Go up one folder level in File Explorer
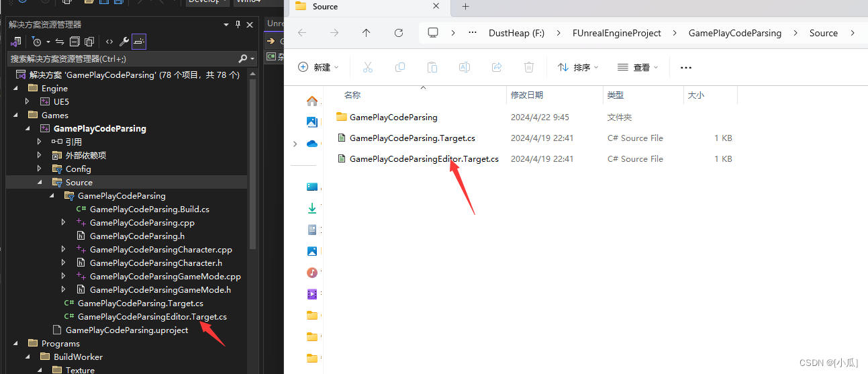The width and height of the screenshot is (868, 374). (x=366, y=33)
